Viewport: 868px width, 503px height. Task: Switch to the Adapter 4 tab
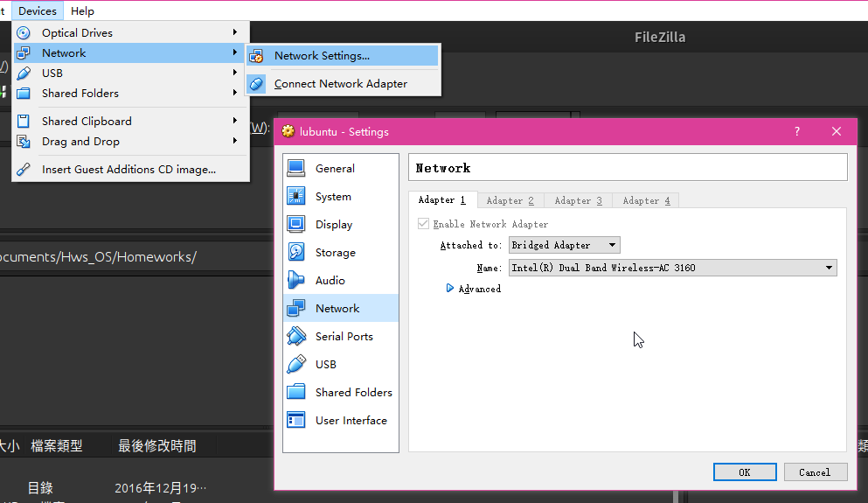coord(646,200)
